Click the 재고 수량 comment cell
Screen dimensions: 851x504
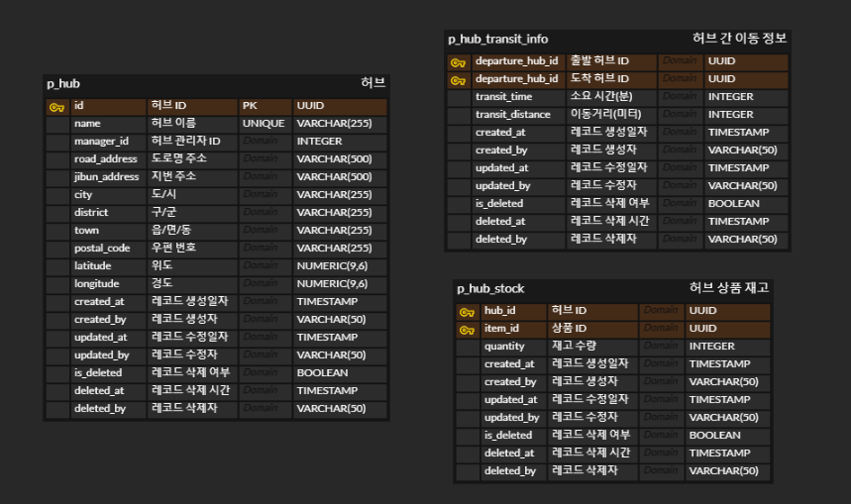point(592,347)
